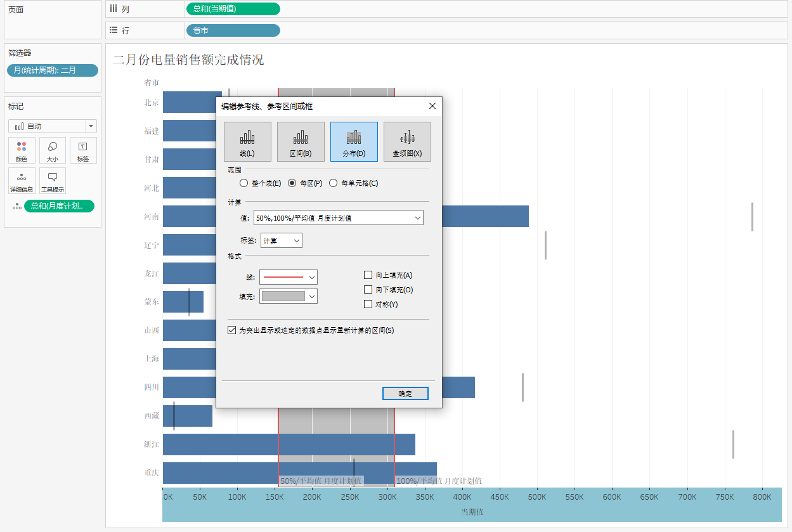This screenshot has width=792, height=532.
Task: Open the 标签 marks card
Action: point(83,151)
